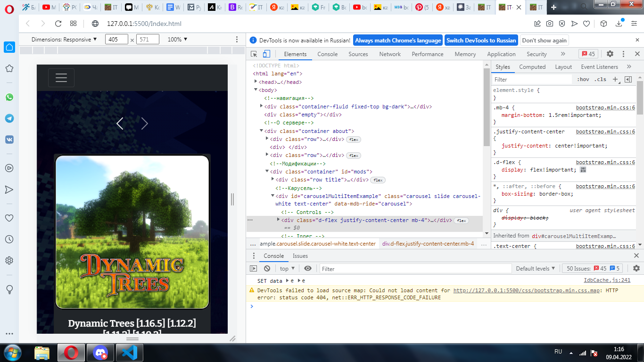The image size is (644, 362).
Task: Open Telegram in the Opera sidebar
Action: [9, 118]
